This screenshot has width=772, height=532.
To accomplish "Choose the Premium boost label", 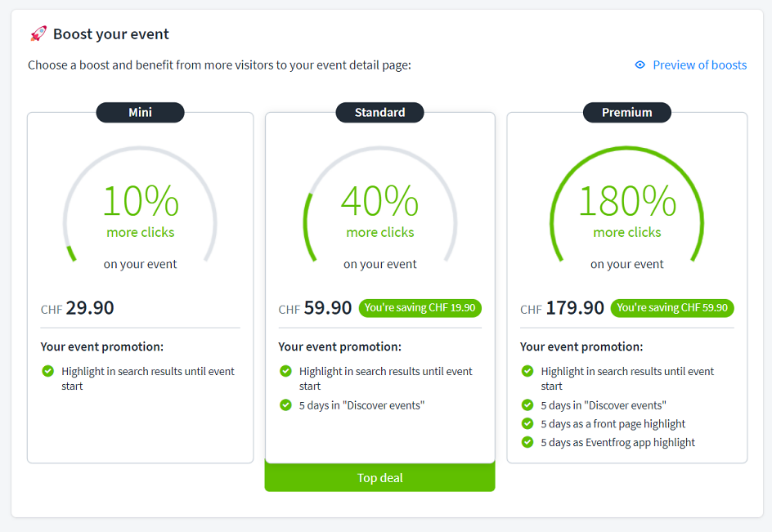I will (x=626, y=113).
